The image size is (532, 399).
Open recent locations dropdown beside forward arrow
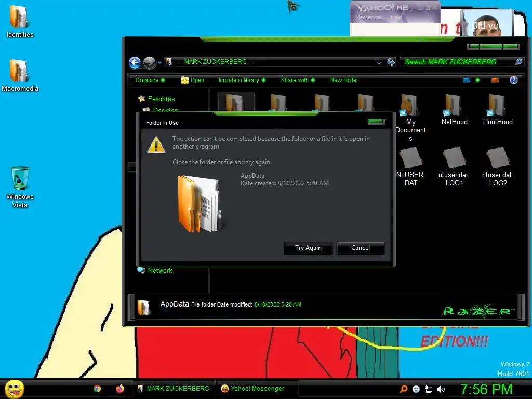coord(159,63)
